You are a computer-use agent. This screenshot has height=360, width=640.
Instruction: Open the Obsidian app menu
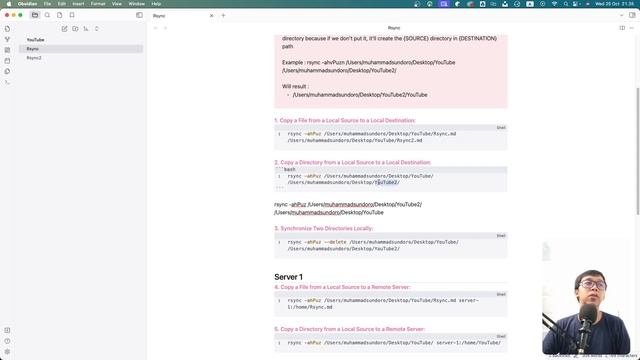tap(27, 4)
